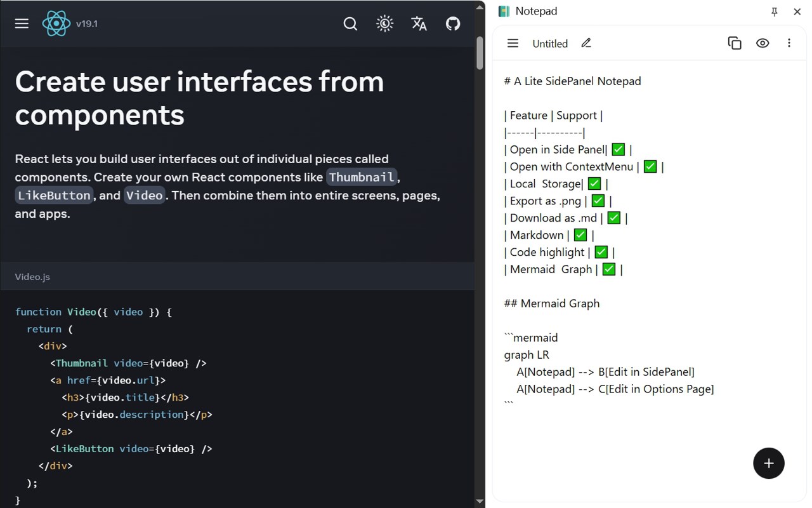
Task: Close the Notepad side panel
Action: (x=797, y=11)
